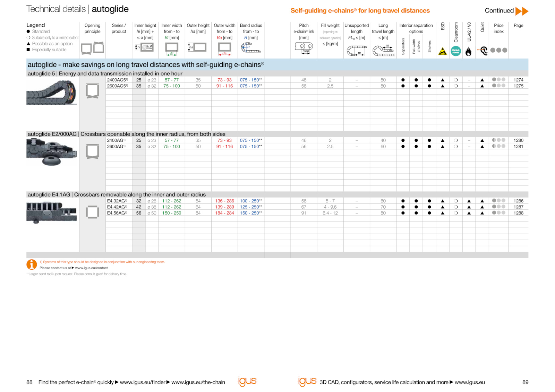555x392 pixels.
Task: Click the Continued orange double-arrow icon
Action: [x=522, y=11]
